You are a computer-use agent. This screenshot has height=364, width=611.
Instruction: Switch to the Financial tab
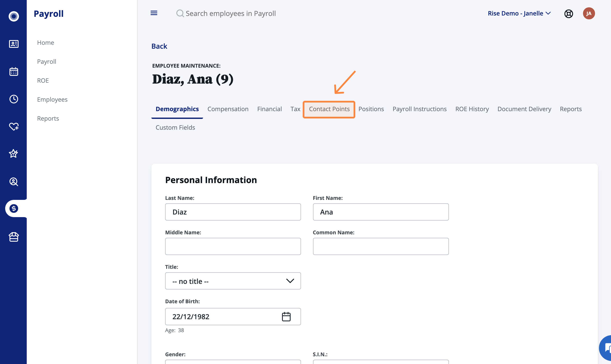coord(269,109)
